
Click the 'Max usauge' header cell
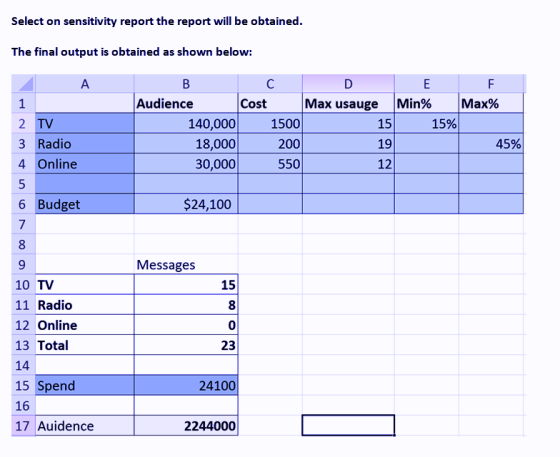(x=348, y=103)
